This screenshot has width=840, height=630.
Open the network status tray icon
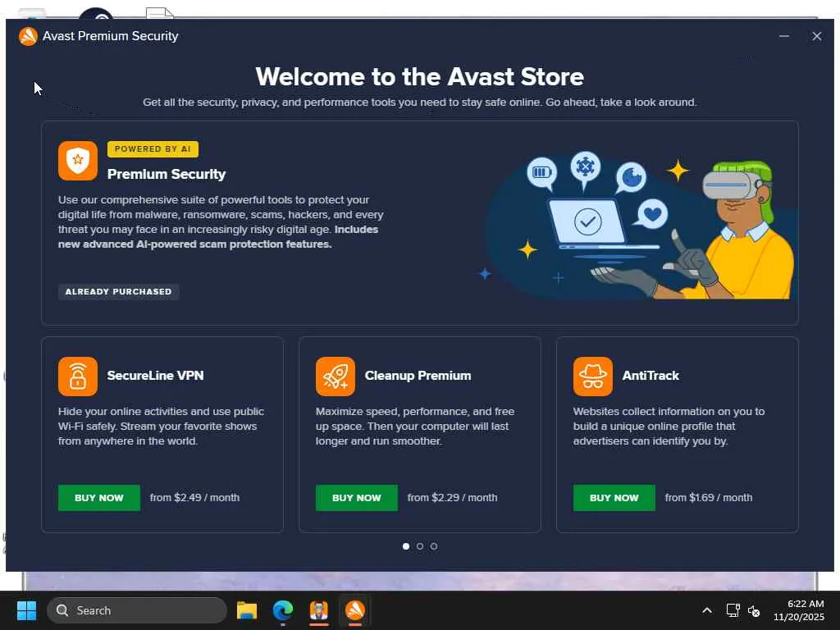coord(733,610)
